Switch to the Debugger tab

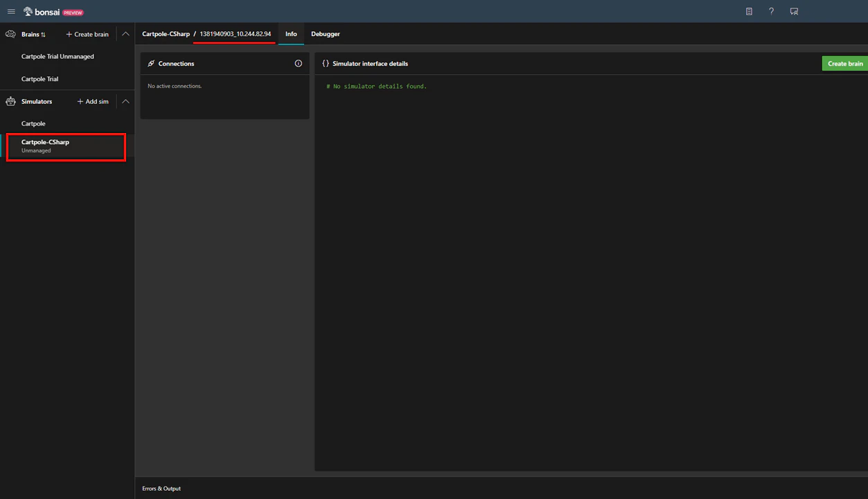pos(326,34)
